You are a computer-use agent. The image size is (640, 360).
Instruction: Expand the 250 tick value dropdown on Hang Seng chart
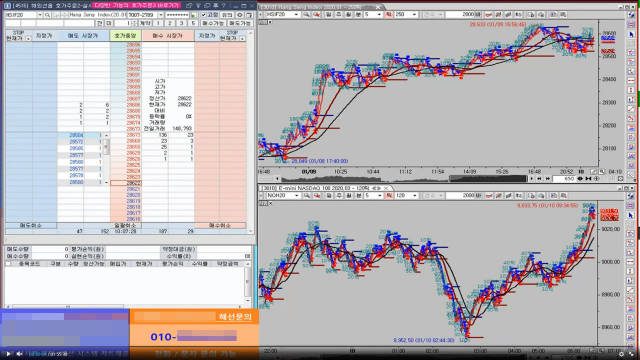pos(414,15)
